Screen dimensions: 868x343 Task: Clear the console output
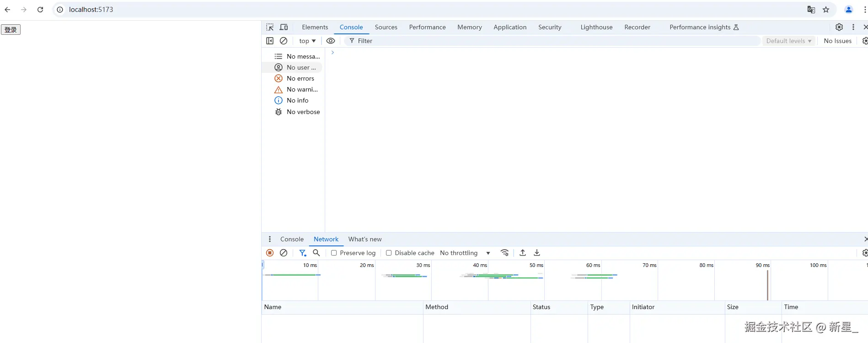pyautogui.click(x=284, y=41)
